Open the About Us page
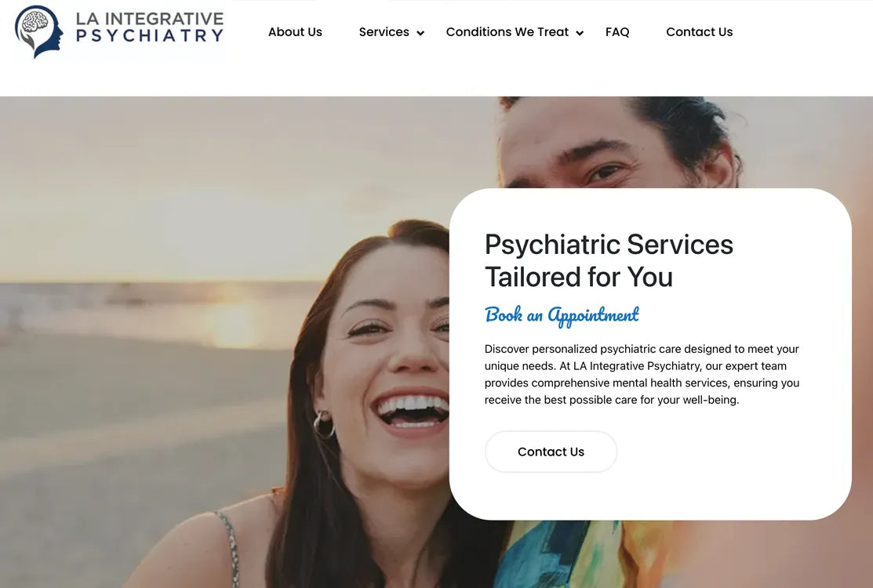This screenshot has height=588, width=873. tap(295, 32)
